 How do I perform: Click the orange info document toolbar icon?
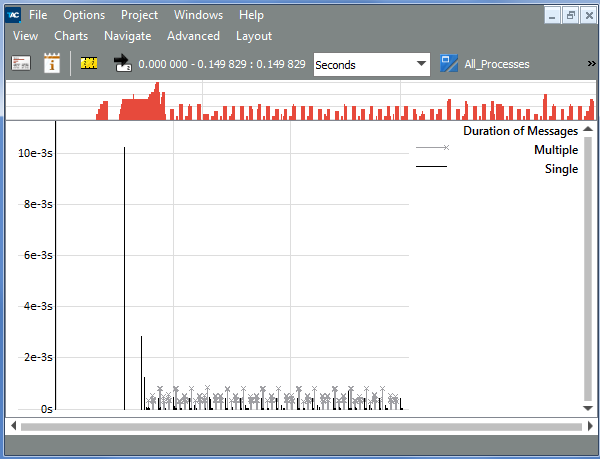pyautogui.click(x=53, y=64)
